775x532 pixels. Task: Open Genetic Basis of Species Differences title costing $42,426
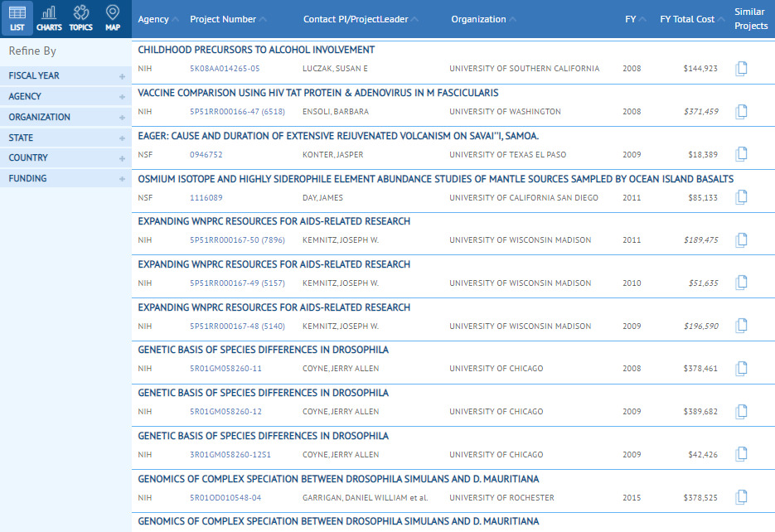(x=263, y=436)
